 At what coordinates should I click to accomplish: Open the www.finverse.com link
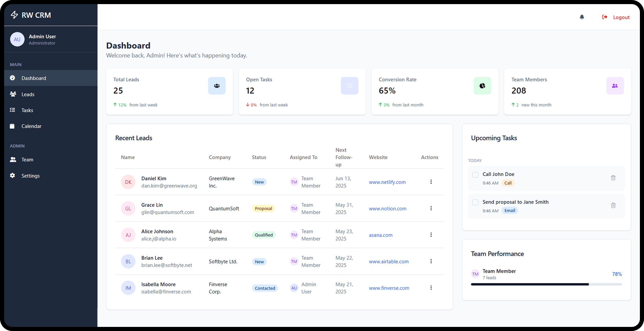coord(389,288)
